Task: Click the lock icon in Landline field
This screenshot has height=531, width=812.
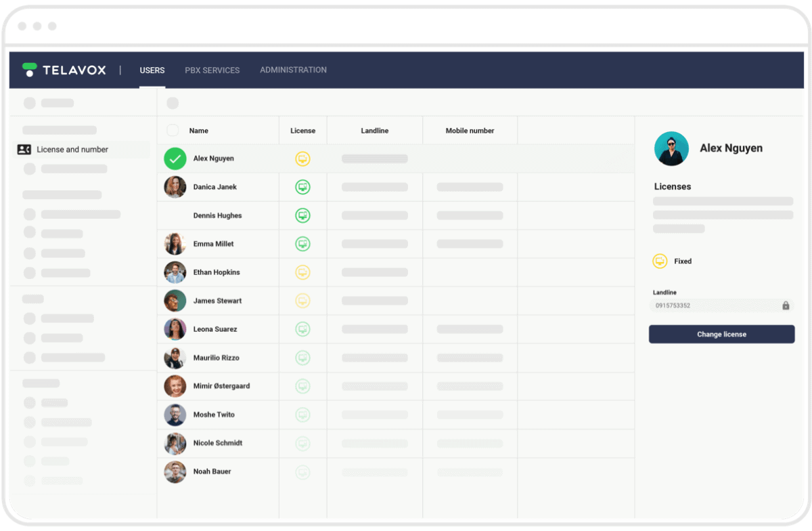Action: (786, 305)
